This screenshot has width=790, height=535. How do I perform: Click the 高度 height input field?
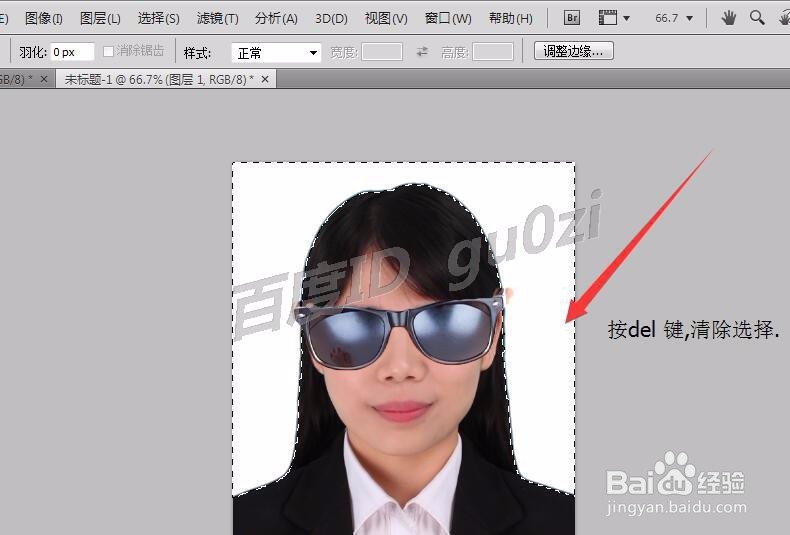493,52
